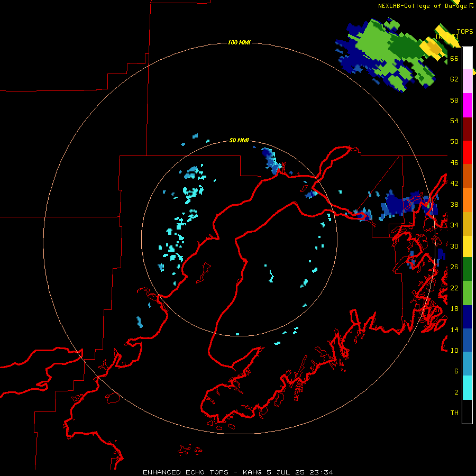Click the "46" legend value
This screenshot has width=476, height=476.
click(x=454, y=163)
